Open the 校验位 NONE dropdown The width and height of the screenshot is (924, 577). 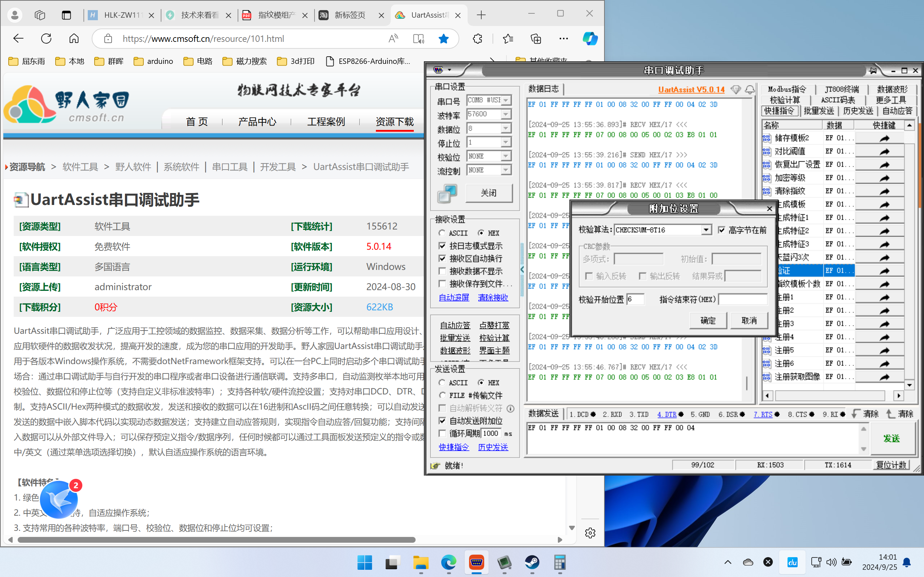point(506,156)
